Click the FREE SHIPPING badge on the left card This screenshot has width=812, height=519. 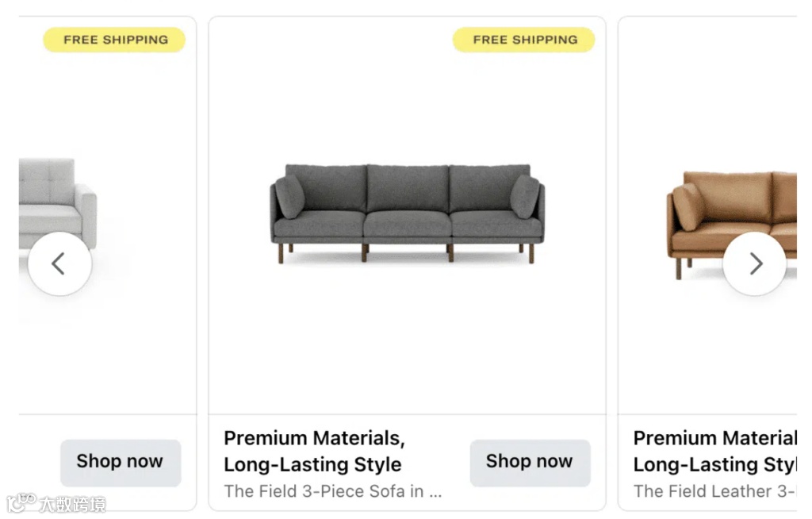(114, 40)
